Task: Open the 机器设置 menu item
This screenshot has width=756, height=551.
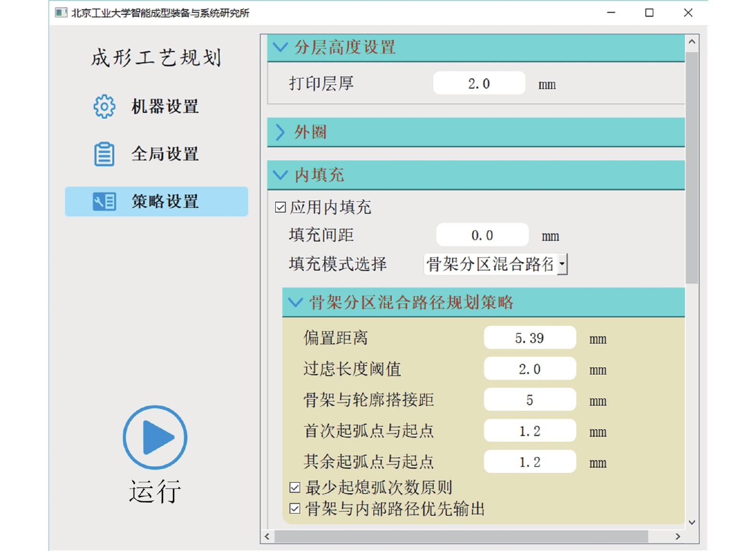Action: (165, 107)
